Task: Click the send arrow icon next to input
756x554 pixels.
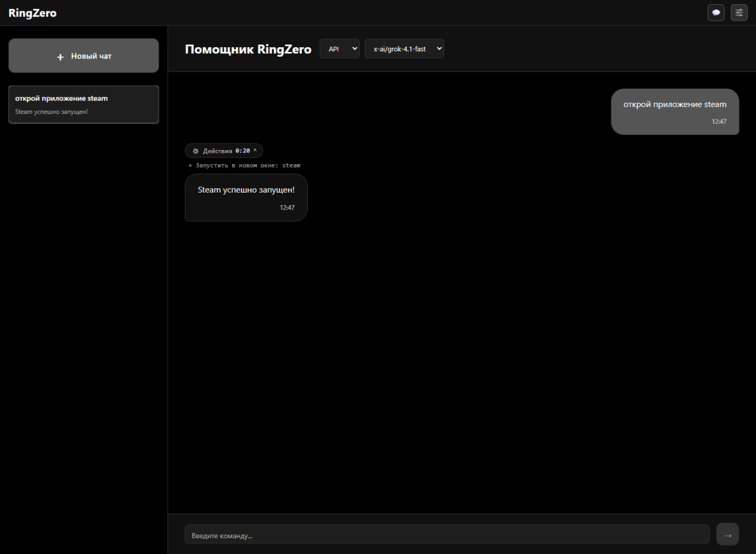Action: tap(727, 534)
